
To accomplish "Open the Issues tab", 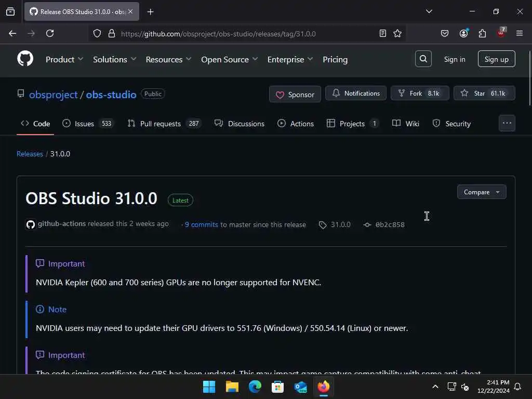I will pyautogui.click(x=88, y=124).
